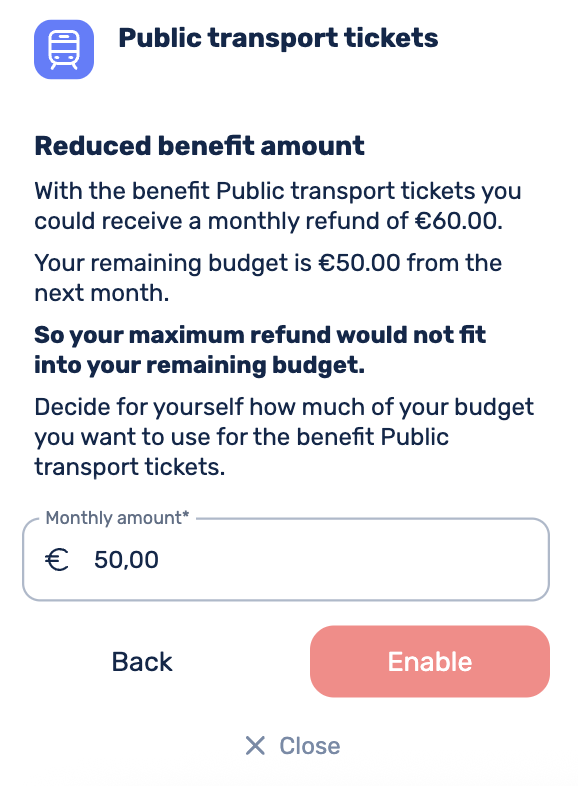The height and width of the screenshot is (786, 578).
Task: Click the €60.00 monthly refund amount
Action: [x=458, y=221]
